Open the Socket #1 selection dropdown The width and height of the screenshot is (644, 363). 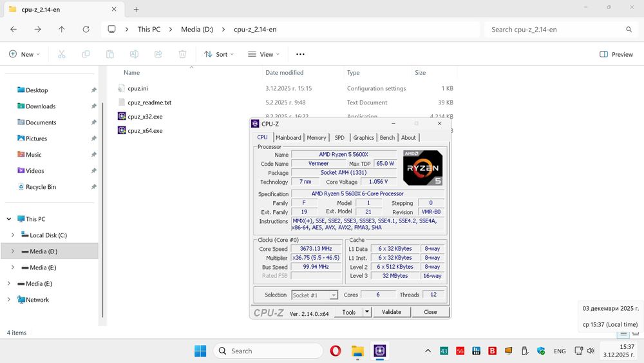[x=315, y=295]
